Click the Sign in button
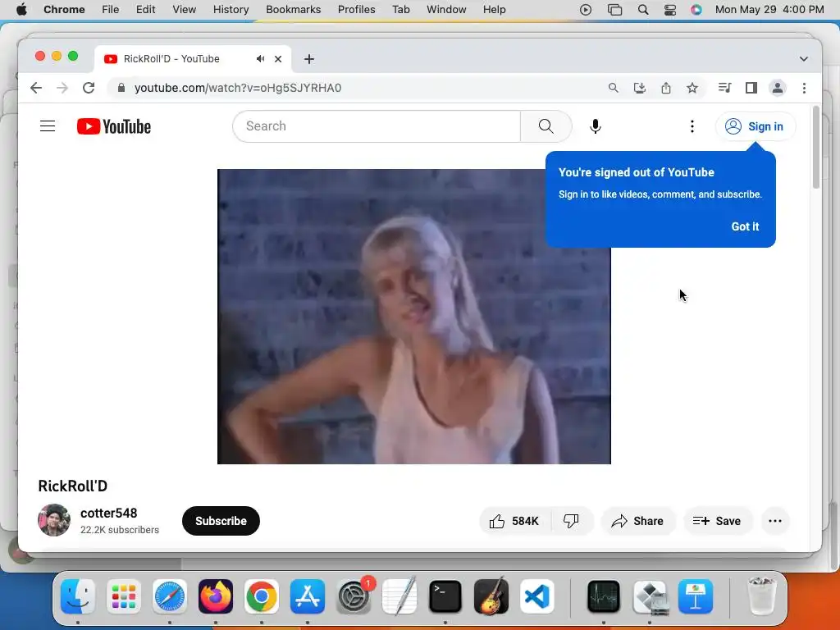 pyautogui.click(x=755, y=126)
